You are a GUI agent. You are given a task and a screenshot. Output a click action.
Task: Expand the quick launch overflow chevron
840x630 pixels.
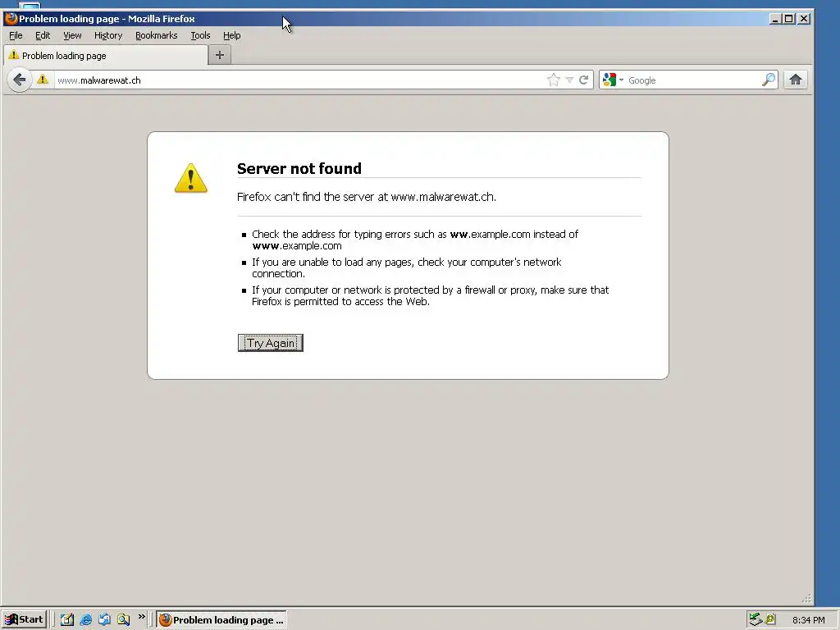(141, 617)
